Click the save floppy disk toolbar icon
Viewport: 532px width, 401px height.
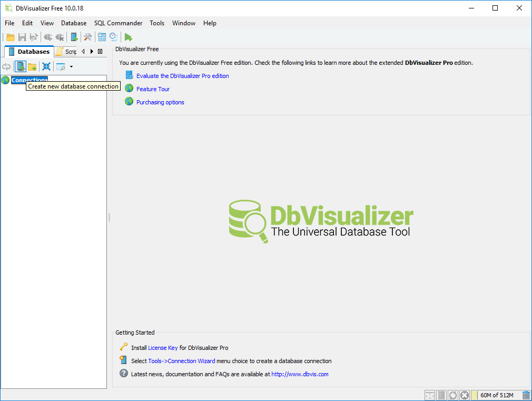[22, 37]
